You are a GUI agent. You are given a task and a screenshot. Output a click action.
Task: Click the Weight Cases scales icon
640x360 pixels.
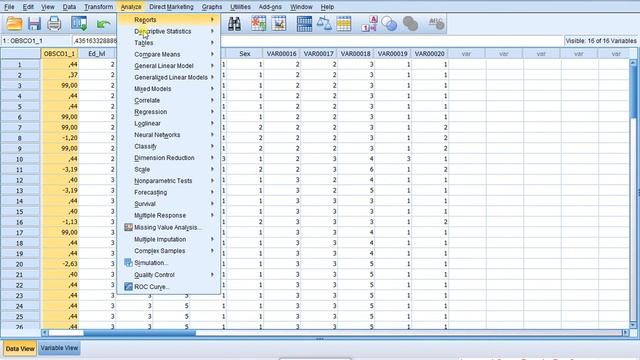tap(324, 24)
